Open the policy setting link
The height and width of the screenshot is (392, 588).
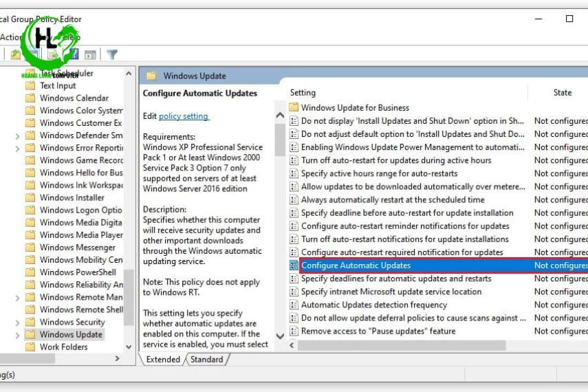pos(184,116)
